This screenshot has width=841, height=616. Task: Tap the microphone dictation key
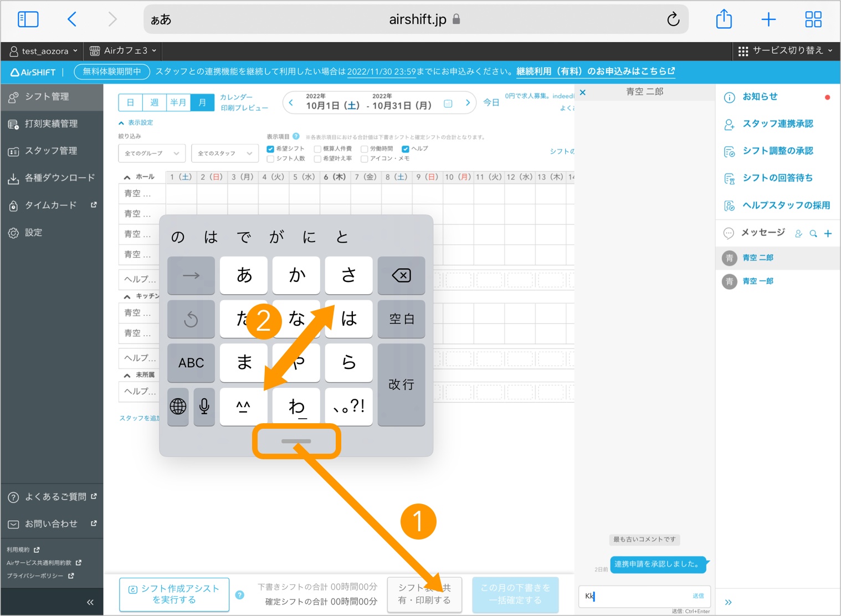(x=204, y=407)
